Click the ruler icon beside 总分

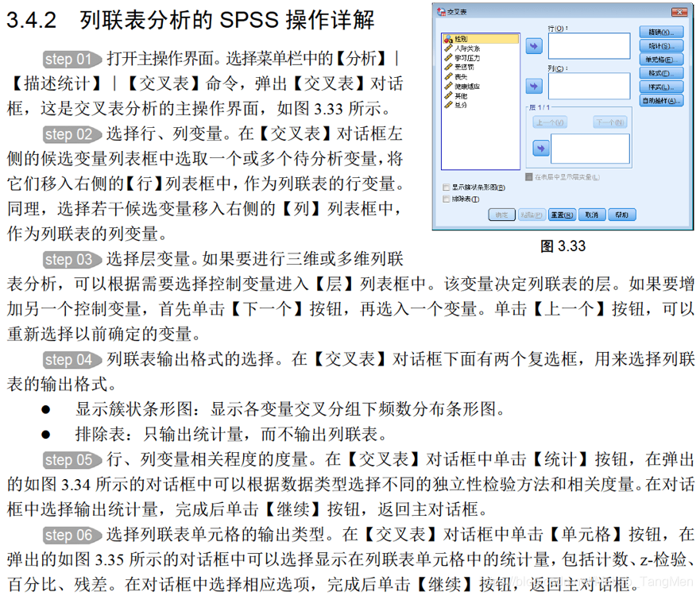click(448, 105)
